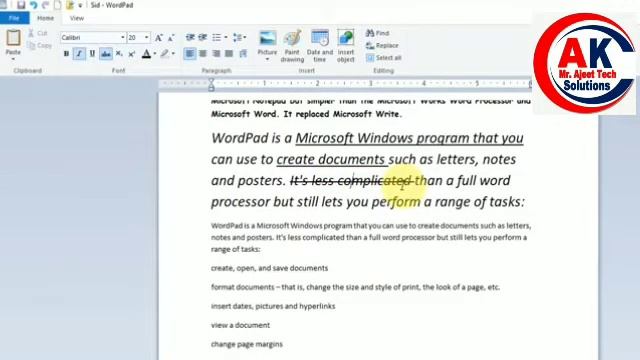Switch to the Home ribbon tab
The width and height of the screenshot is (640, 360).
click(x=45, y=18)
